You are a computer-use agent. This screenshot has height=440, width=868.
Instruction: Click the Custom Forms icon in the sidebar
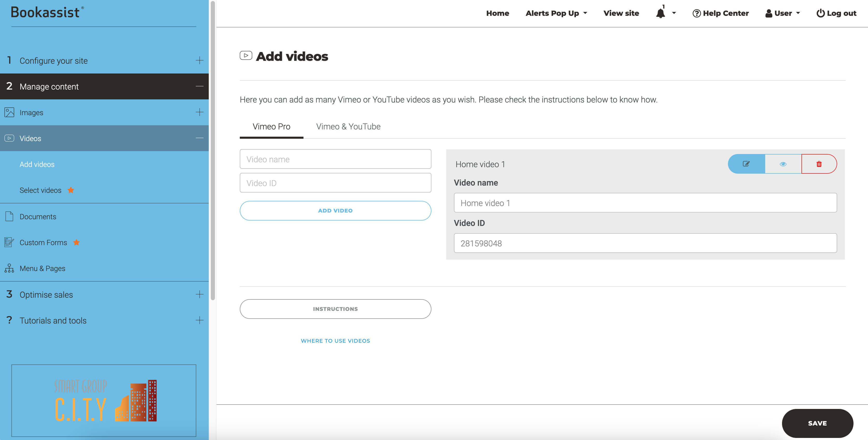9,242
